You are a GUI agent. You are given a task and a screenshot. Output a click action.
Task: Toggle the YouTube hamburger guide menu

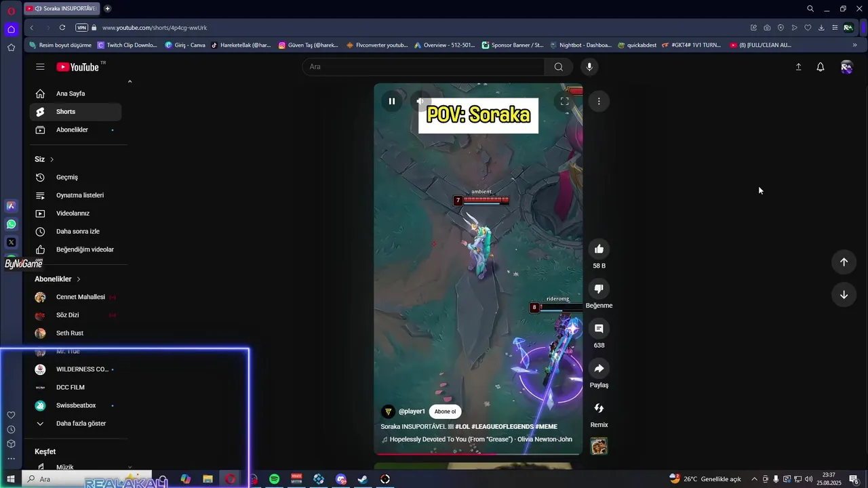point(40,66)
